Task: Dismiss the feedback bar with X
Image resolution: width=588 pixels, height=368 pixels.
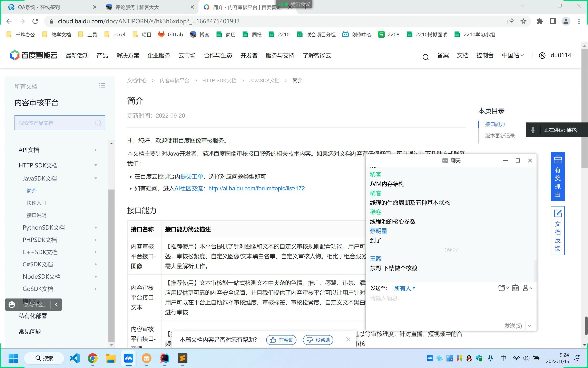Action: click(x=348, y=340)
